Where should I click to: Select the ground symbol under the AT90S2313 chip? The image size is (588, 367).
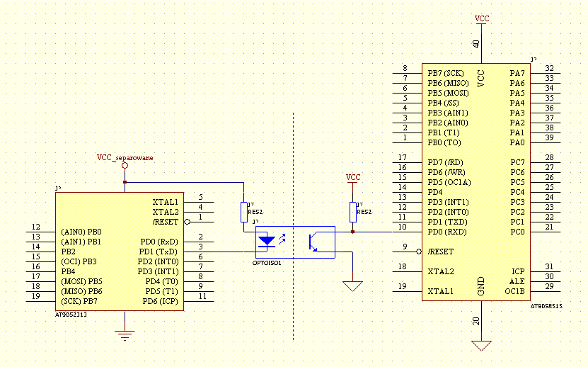click(125, 335)
